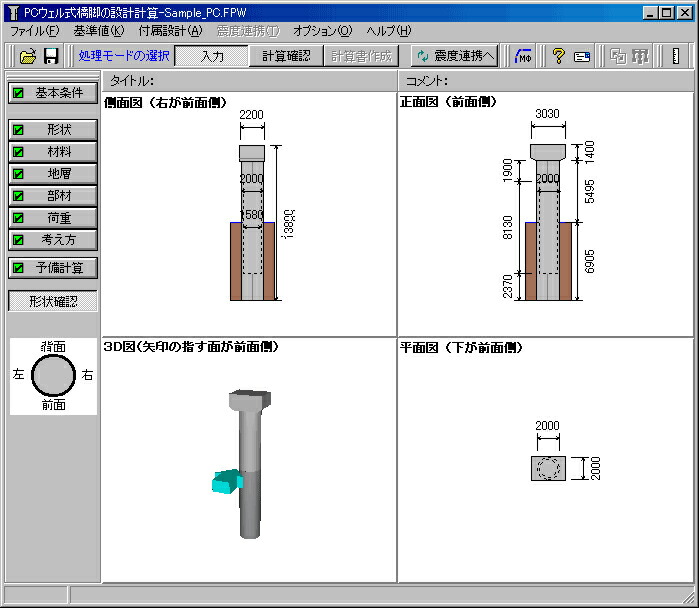Toggle the 基本条件 green checkbox
The image size is (699, 608).
[18, 93]
